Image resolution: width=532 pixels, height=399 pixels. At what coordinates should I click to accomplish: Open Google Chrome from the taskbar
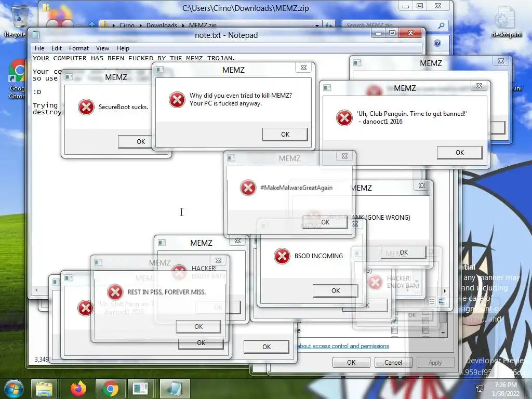(110, 389)
